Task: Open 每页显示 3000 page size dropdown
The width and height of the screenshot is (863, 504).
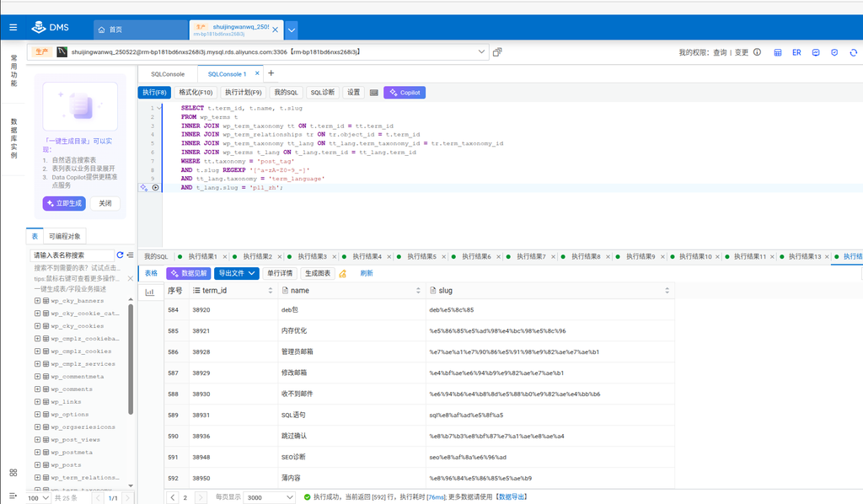Action: 270,497
